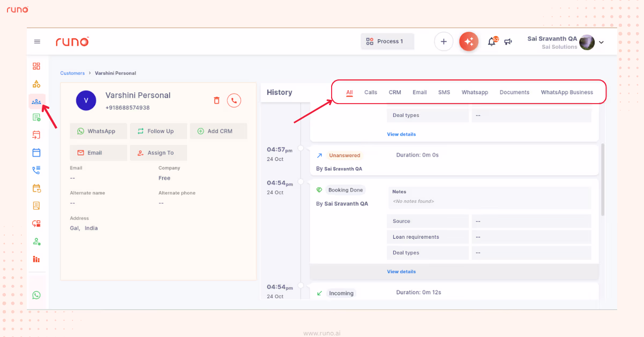The width and height of the screenshot is (644, 337).
Task: Click the Add CRM button
Action: (218, 131)
